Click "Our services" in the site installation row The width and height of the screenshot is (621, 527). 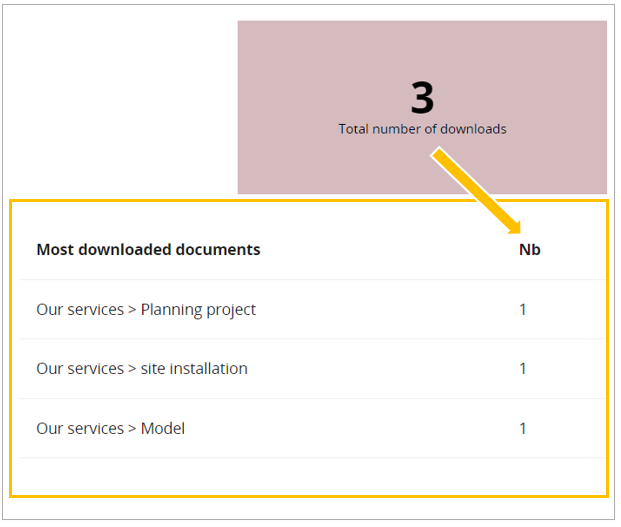pos(80,369)
